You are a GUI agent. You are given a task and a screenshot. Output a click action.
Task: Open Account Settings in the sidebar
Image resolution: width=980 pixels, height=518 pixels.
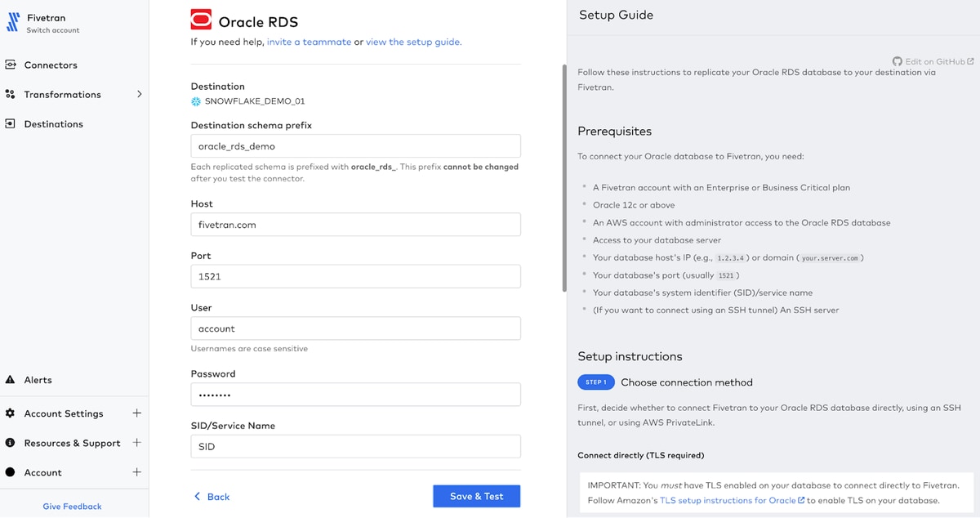tap(64, 413)
